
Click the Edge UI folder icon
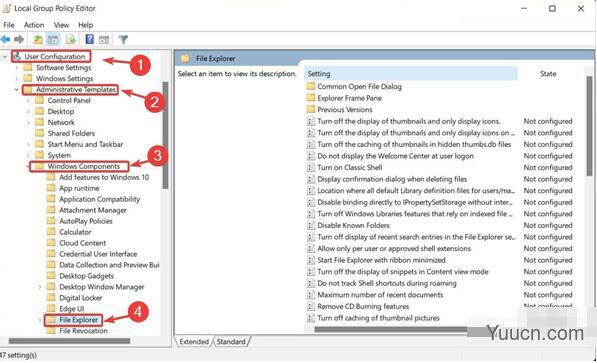coord(51,309)
